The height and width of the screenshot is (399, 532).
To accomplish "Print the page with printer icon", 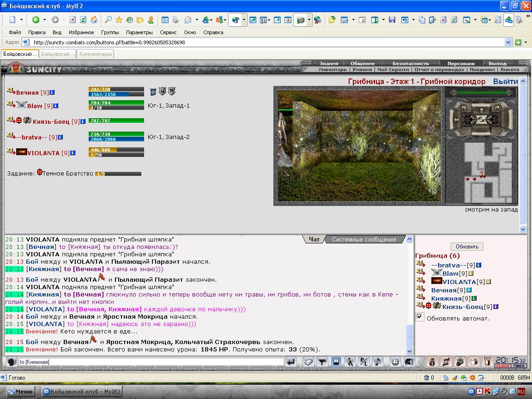I will [175, 20].
